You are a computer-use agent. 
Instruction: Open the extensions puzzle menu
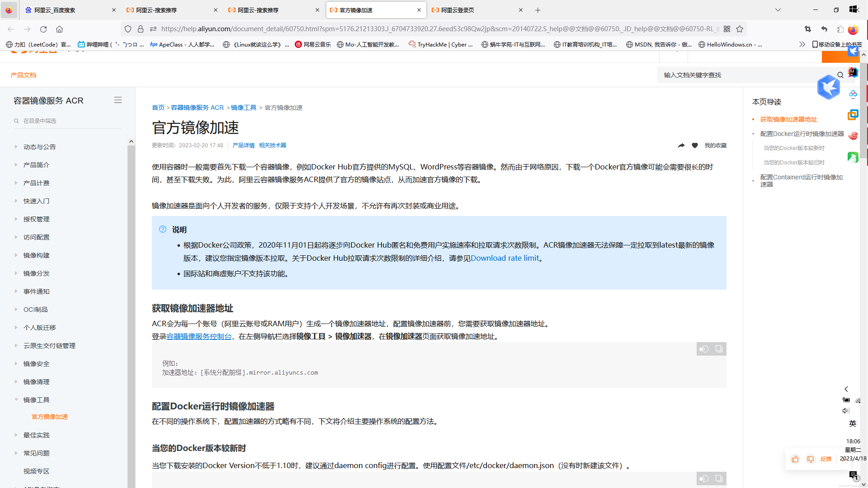tap(840, 29)
